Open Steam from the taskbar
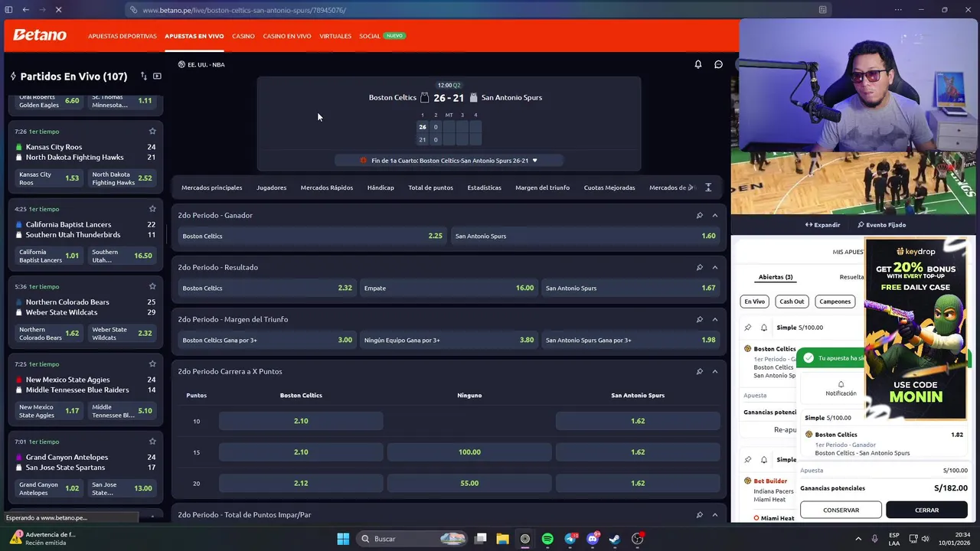 614,539
